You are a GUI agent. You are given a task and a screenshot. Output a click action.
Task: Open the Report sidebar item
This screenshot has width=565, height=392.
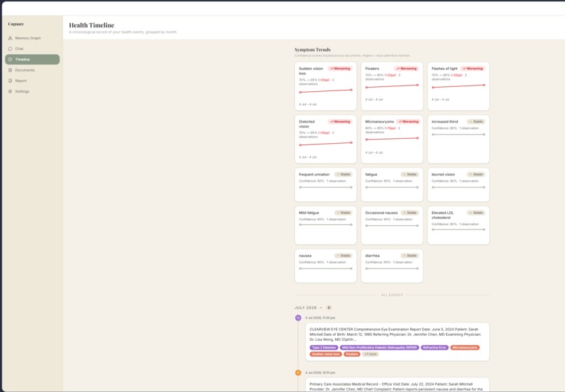pyautogui.click(x=32, y=81)
